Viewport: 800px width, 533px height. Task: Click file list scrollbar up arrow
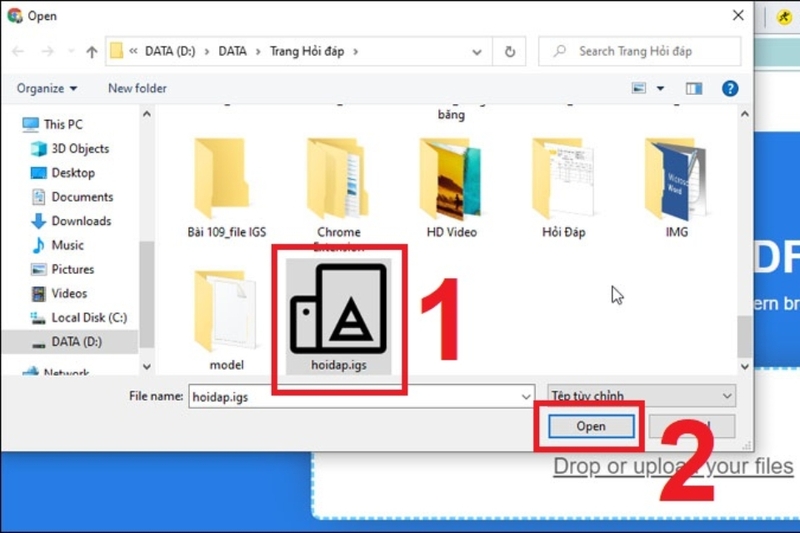click(x=744, y=114)
